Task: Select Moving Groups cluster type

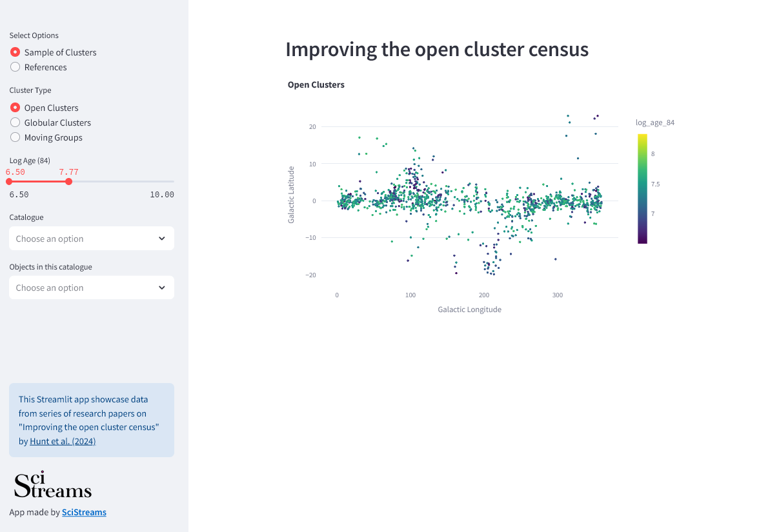Action: (x=15, y=137)
